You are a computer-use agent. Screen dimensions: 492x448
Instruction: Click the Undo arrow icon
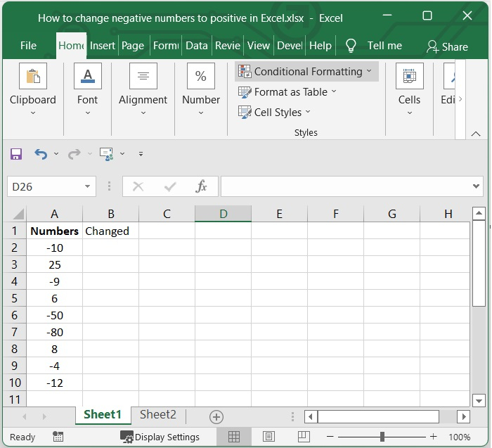pos(41,154)
